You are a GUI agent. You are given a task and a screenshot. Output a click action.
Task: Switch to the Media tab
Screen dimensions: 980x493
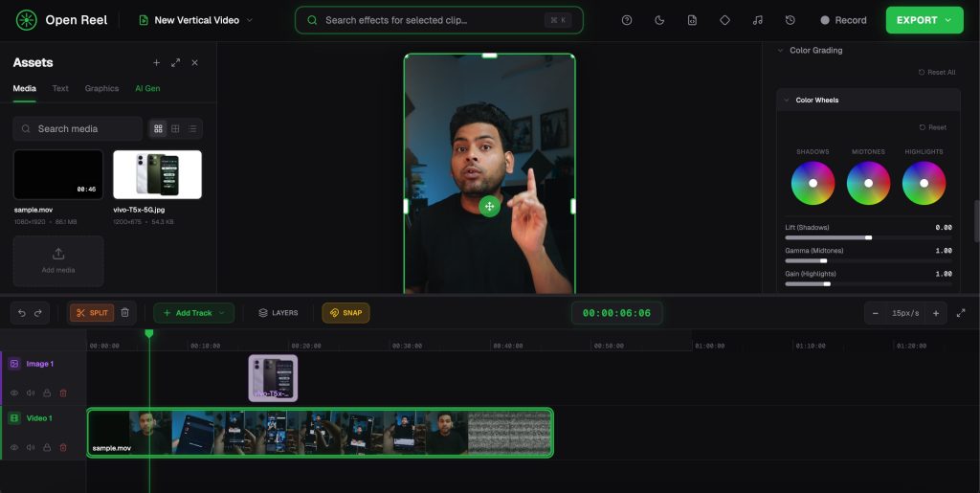click(x=24, y=89)
